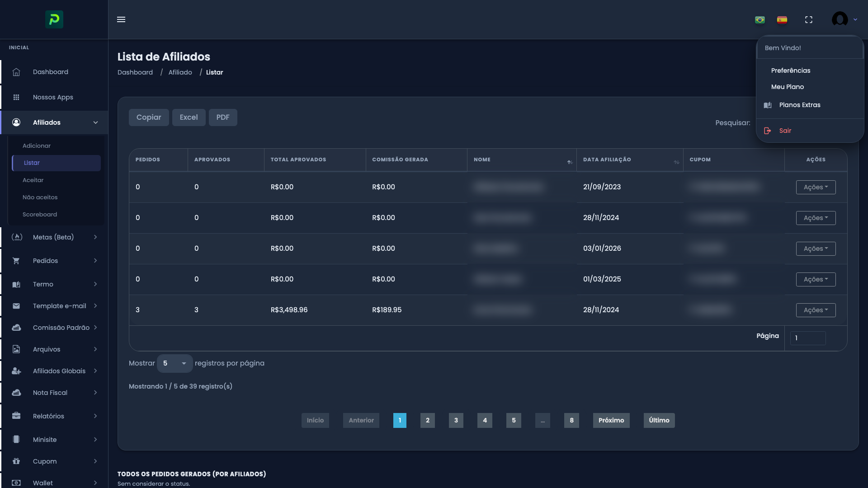Toggle fullscreen mode icon
Viewport: 868px width, 488px height.
tap(809, 20)
